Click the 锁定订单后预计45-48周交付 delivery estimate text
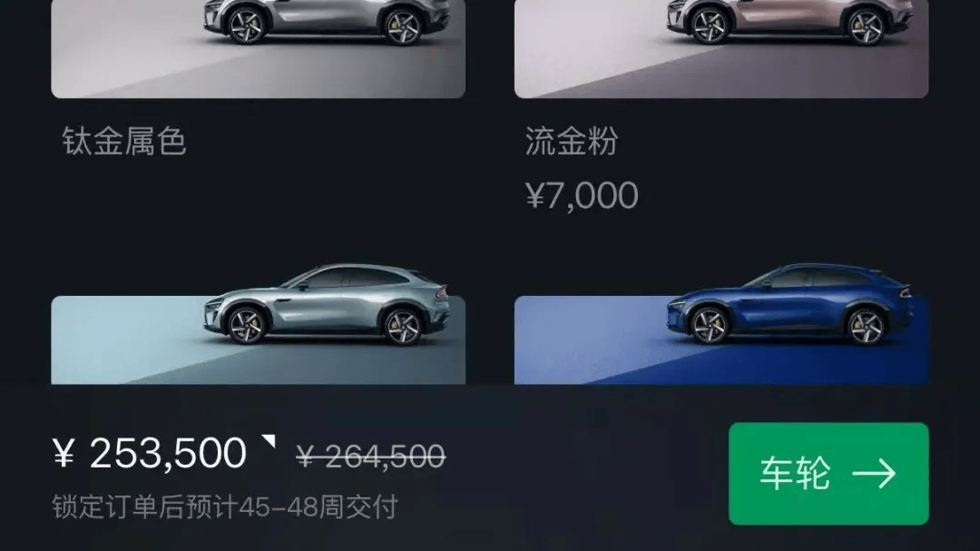The width and height of the screenshot is (980, 551). pos(225,507)
